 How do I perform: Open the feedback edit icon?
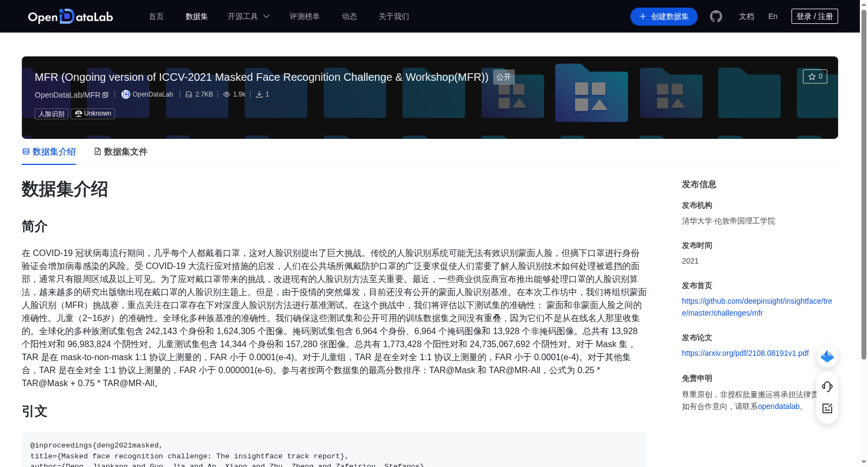click(x=827, y=408)
